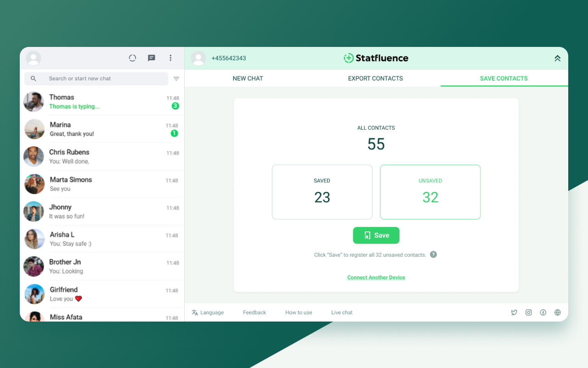Open Statfluence's Facebook icon
Viewport: 588px width, 368px height.
543,312
